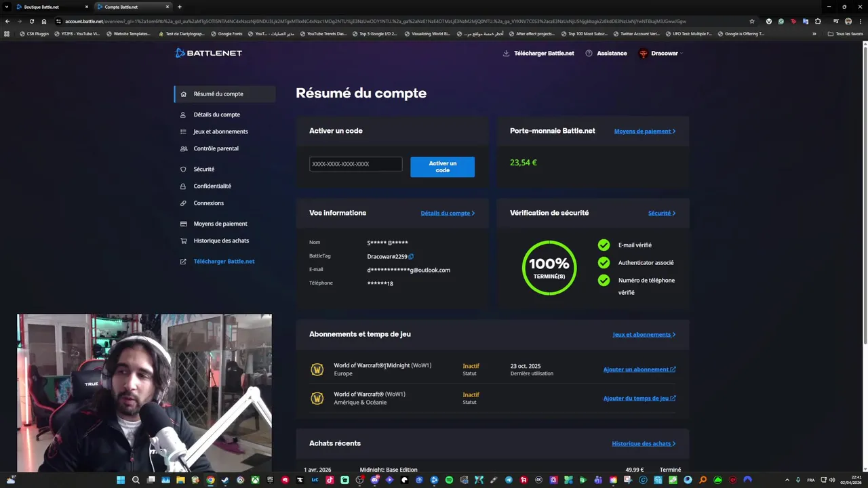Click the Confidentialité padlock icon
Screen dimensions: 868x488
[183, 186]
